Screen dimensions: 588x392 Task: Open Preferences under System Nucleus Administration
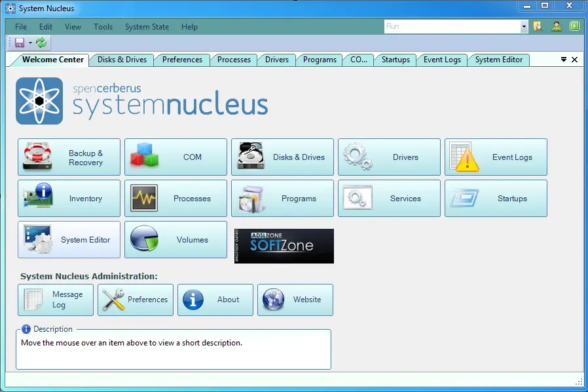click(x=136, y=300)
